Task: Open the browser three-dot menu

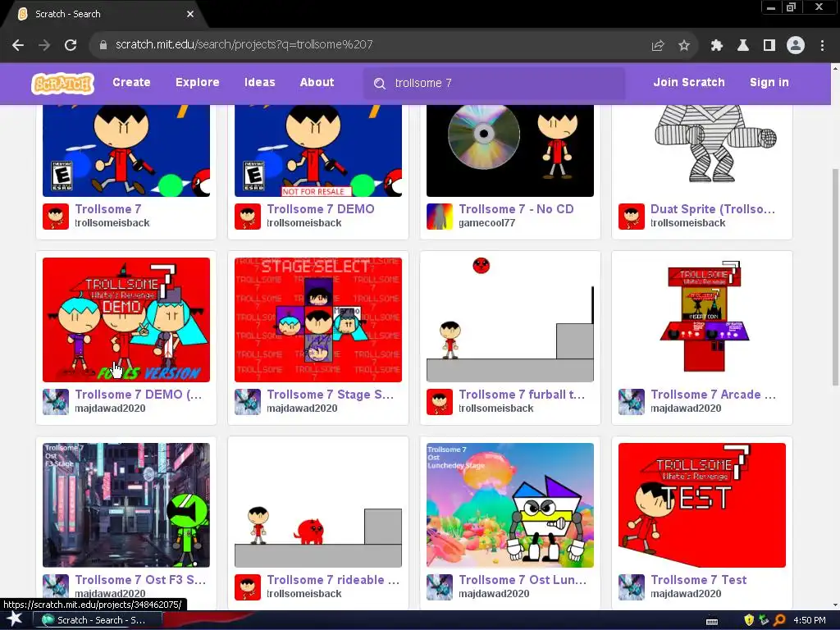Action: (x=822, y=46)
